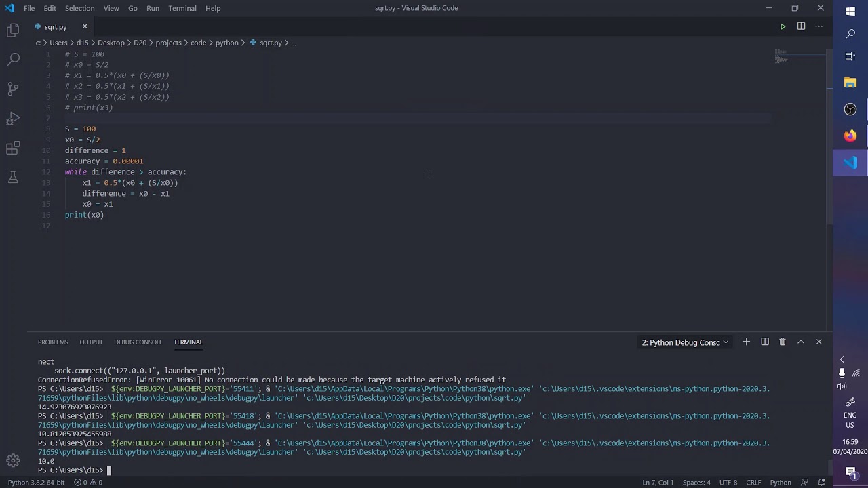Open the View menu
The height and width of the screenshot is (488, 868).
[111, 8]
